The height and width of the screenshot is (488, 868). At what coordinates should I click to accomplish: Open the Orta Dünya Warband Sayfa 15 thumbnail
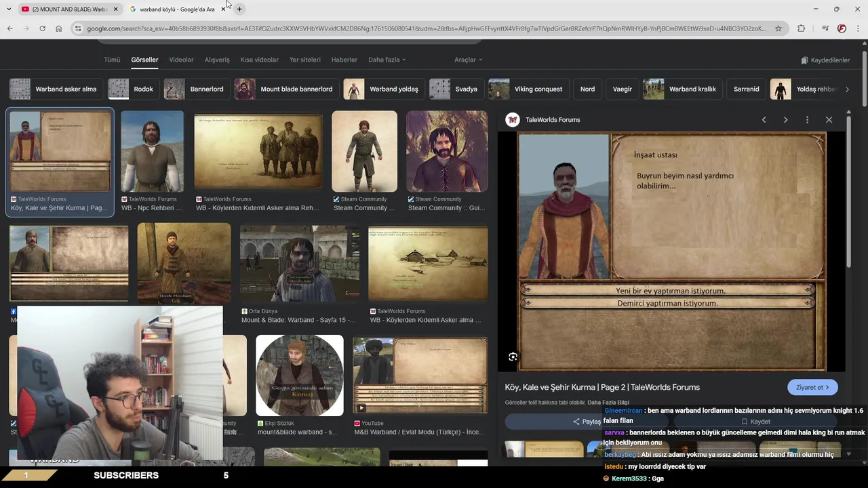pos(300,263)
